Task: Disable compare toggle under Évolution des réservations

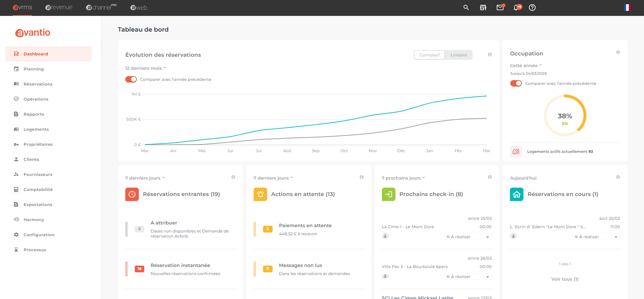Action: [131, 79]
